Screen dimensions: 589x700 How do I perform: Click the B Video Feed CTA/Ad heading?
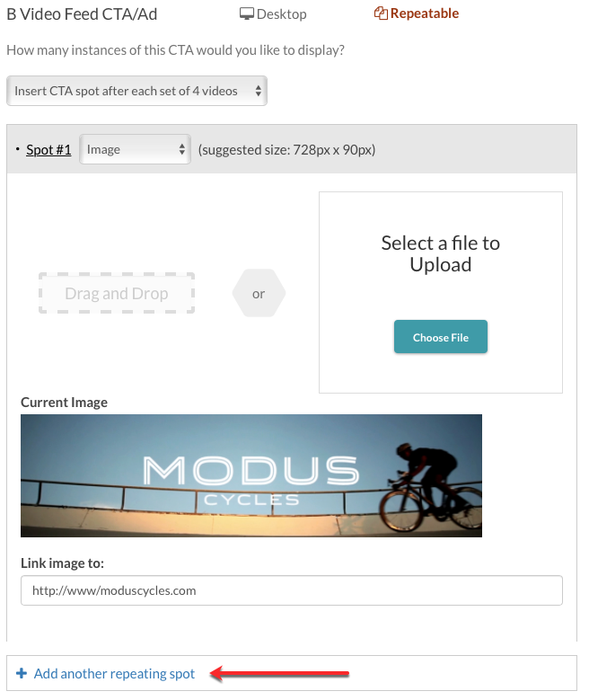(82, 14)
